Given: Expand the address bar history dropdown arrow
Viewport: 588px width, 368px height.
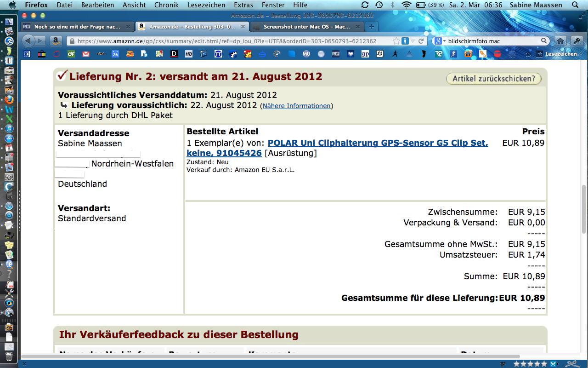Looking at the screenshot, I should [x=413, y=41].
